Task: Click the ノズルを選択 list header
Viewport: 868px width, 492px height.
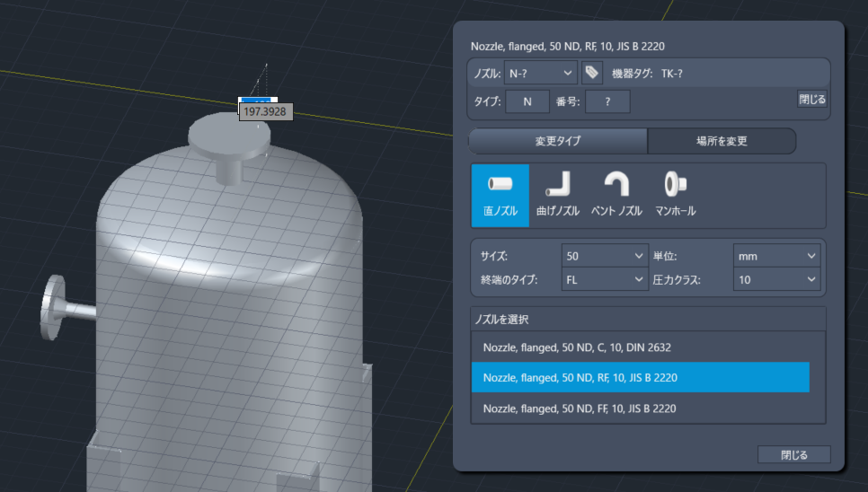Action: 648,320
